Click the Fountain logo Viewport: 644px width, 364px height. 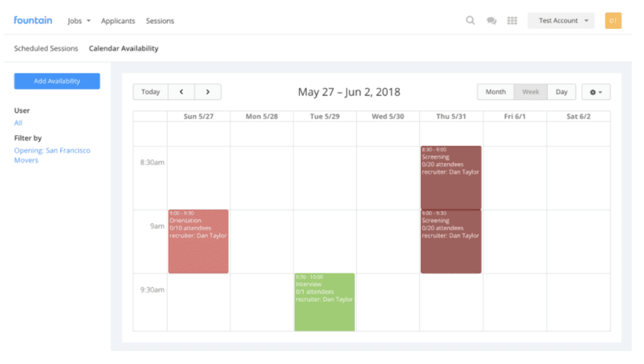point(33,20)
